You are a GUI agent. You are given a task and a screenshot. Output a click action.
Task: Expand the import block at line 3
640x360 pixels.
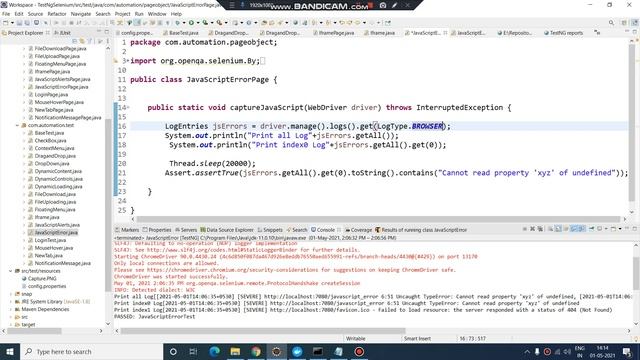coord(128,61)
